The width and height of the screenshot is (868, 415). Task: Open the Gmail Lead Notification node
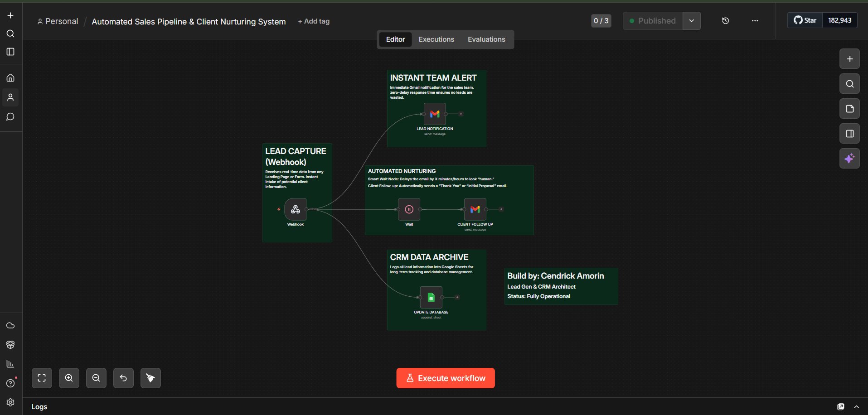[434, 114]
